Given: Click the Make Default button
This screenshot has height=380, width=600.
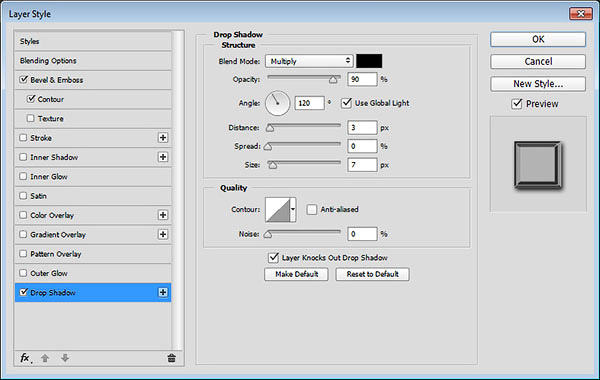Looking at the screenshot, I should coord(296,274).
